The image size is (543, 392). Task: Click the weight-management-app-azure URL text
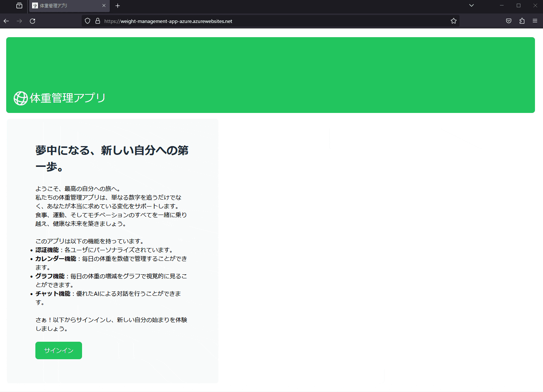[x=168, y=21]
